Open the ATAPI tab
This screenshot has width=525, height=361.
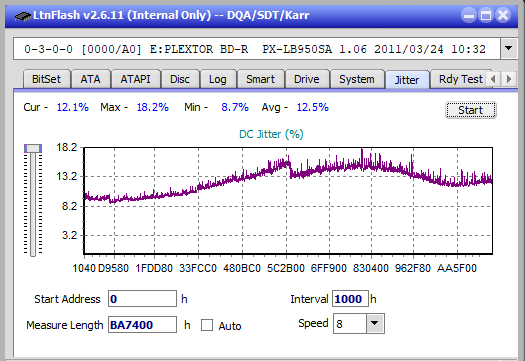[136, 79]
